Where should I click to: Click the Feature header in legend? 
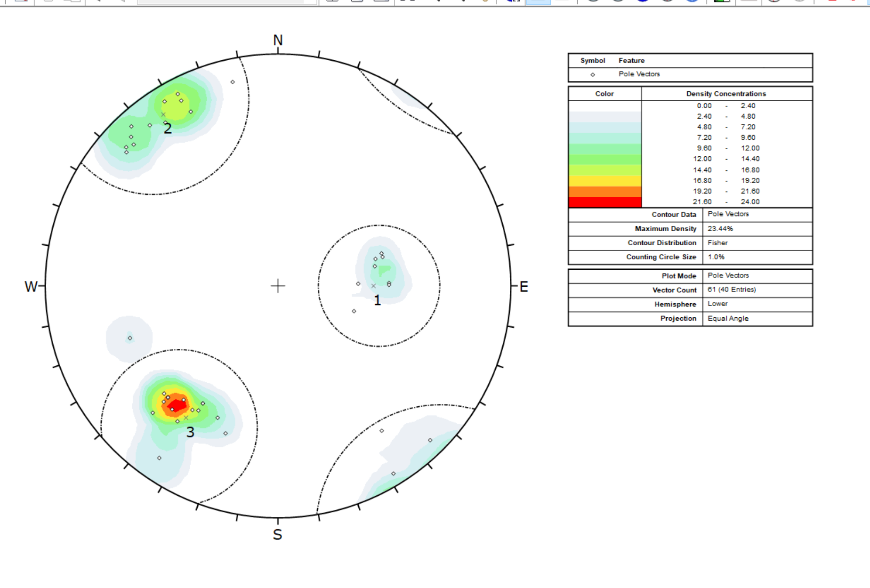point(631,61)
